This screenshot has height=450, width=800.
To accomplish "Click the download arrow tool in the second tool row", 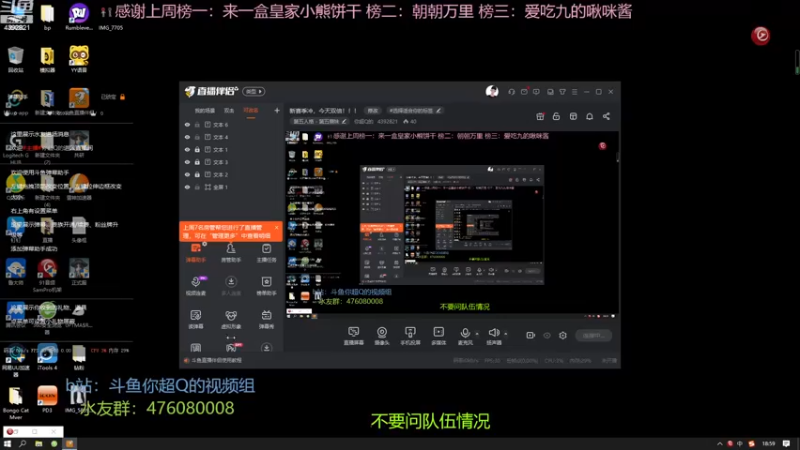I will 231,286.
